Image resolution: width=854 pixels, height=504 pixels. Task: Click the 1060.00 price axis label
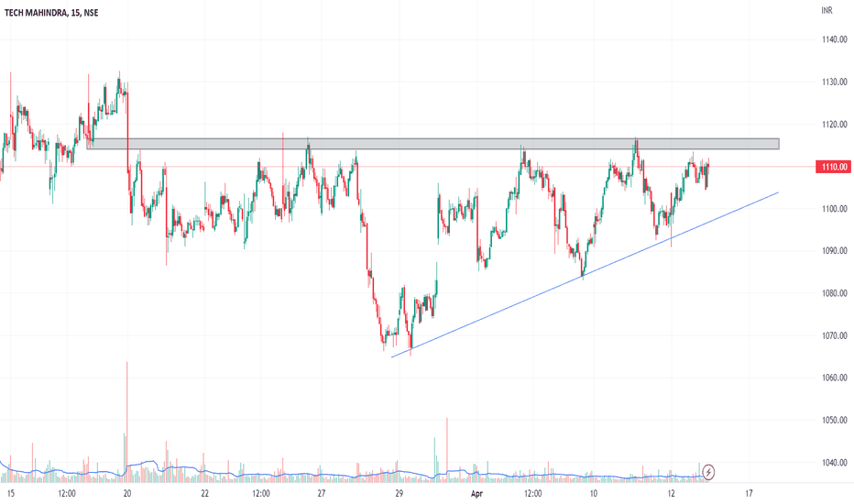coord(835,378)
